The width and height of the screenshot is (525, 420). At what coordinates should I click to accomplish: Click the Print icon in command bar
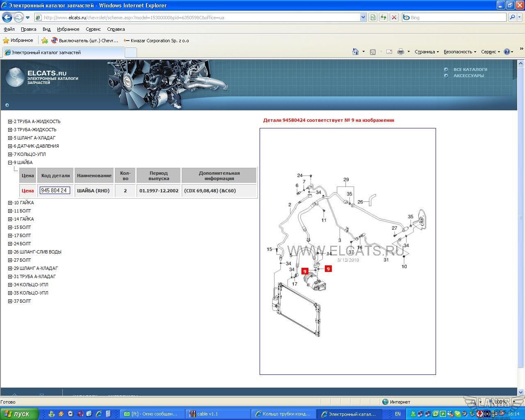401,52
